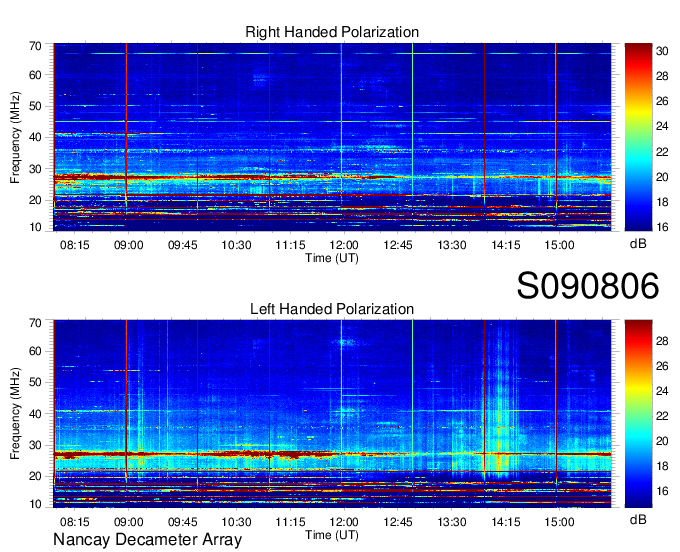
Task: Click the 12:45 time tick on Right Handed plot
Action: (x=398, y=245)
